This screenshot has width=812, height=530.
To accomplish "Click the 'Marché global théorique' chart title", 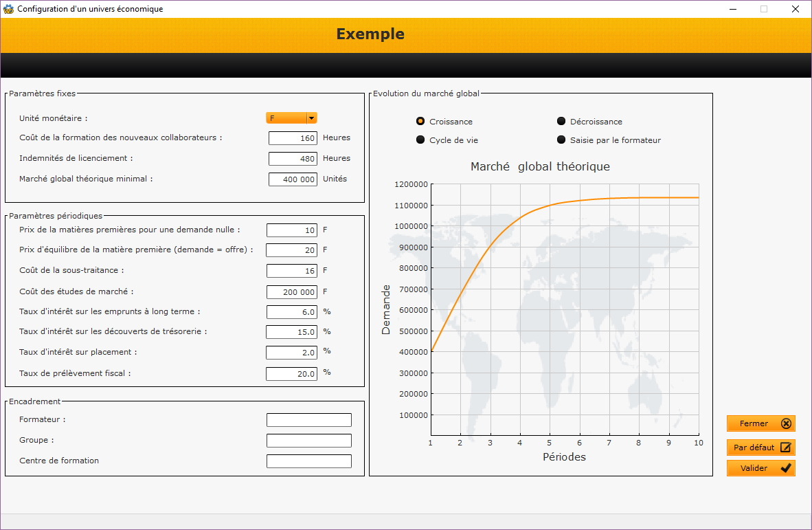I will (x=540, y=167).
